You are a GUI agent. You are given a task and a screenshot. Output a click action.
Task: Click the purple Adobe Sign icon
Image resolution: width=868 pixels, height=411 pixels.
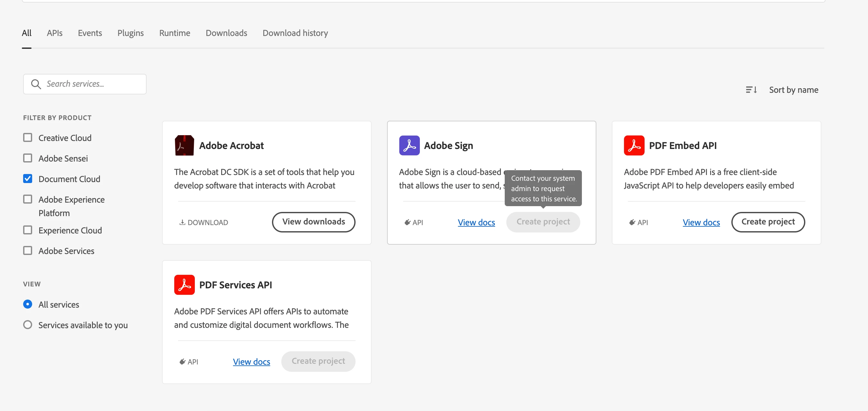point(409,145)
